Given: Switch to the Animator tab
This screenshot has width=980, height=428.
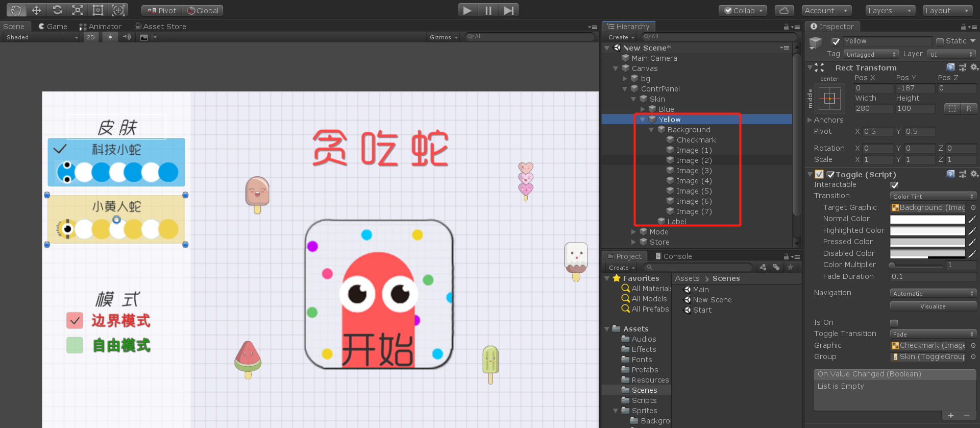Looking at the screenshot, I should pos(100,27).
